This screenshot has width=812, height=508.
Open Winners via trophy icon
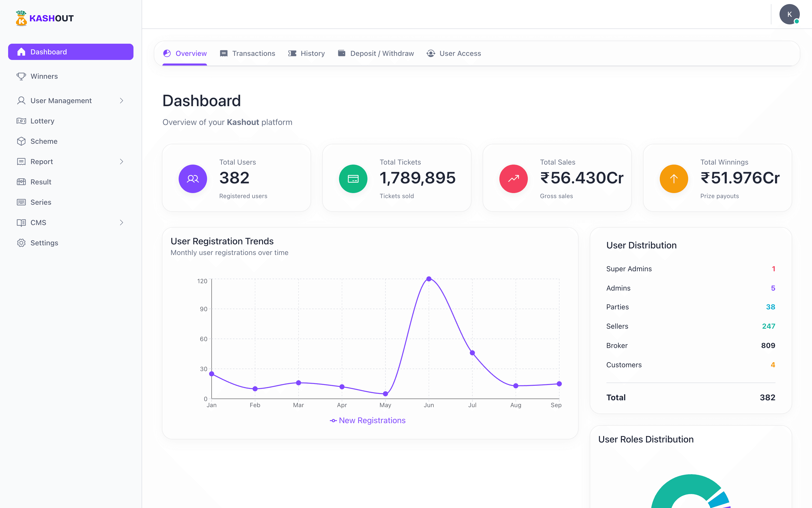21,76
